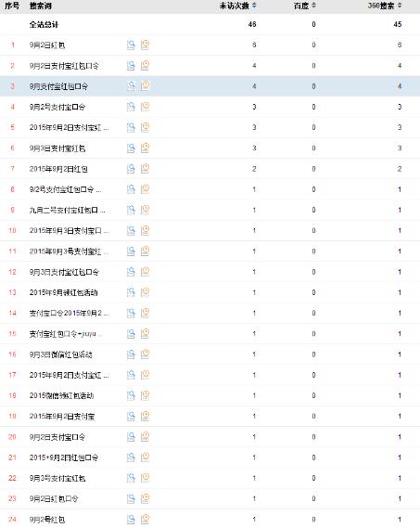Open the highlighted term 9月支付宝红包口令
Image resolution: width=420 pixels, height=528 pixels.
coord(58,86)
